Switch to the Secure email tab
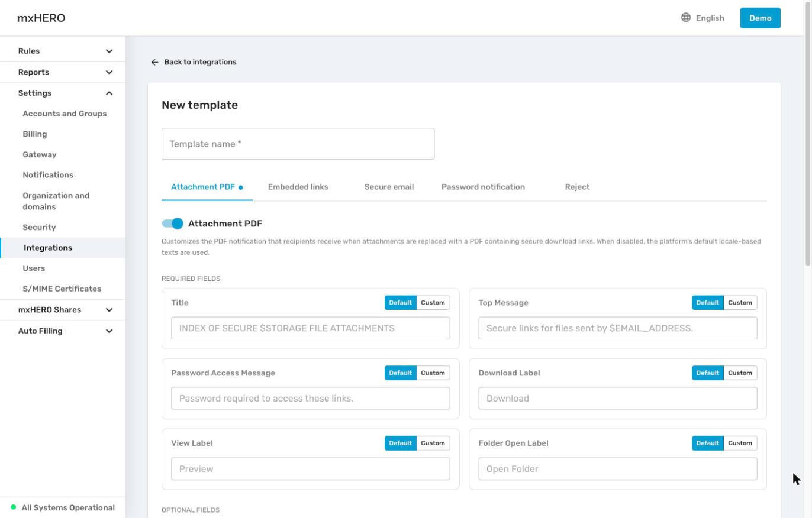812x518 pixels. pyautogui.click(x=389, y=187)
